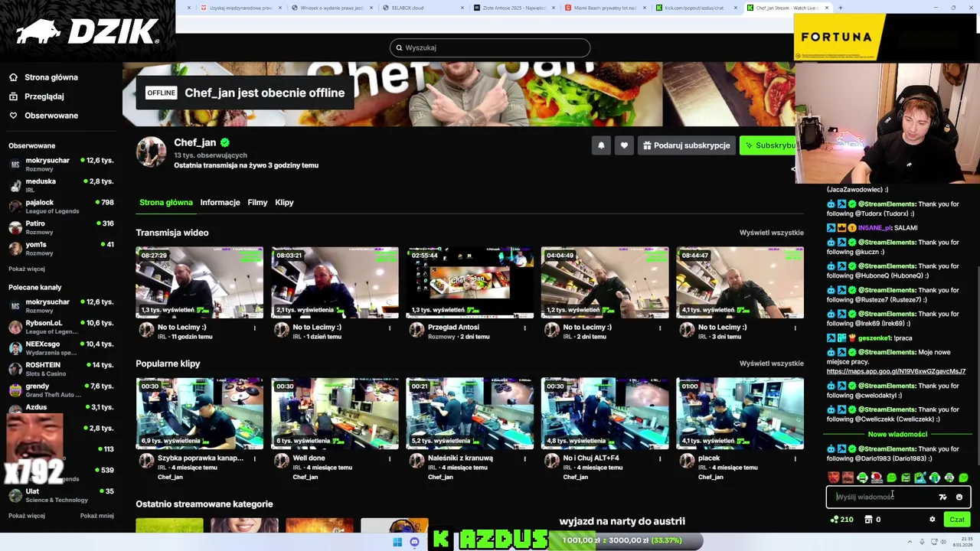Insert the last green emote in the quick emote row
The width and height of the screenshot is (980, 551).
pyautogui.click(x=963, y=478)
